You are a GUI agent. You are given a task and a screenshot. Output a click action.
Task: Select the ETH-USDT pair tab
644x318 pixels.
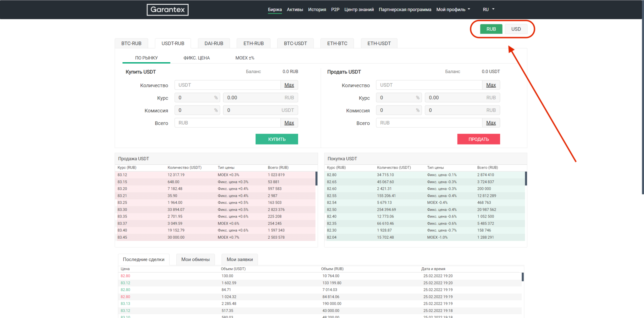click(x=379, y=43)
